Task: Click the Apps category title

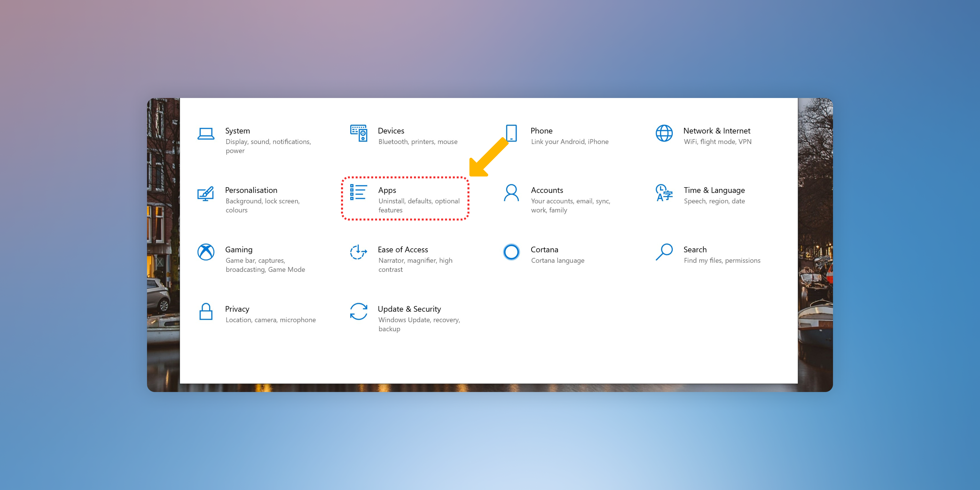Action: coord(387,191)
